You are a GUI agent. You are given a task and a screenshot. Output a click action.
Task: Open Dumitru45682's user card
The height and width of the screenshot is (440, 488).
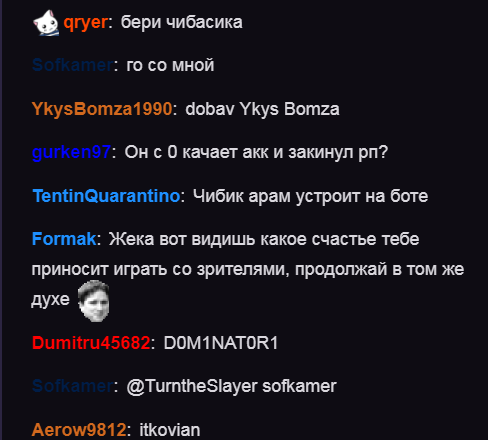91,343
